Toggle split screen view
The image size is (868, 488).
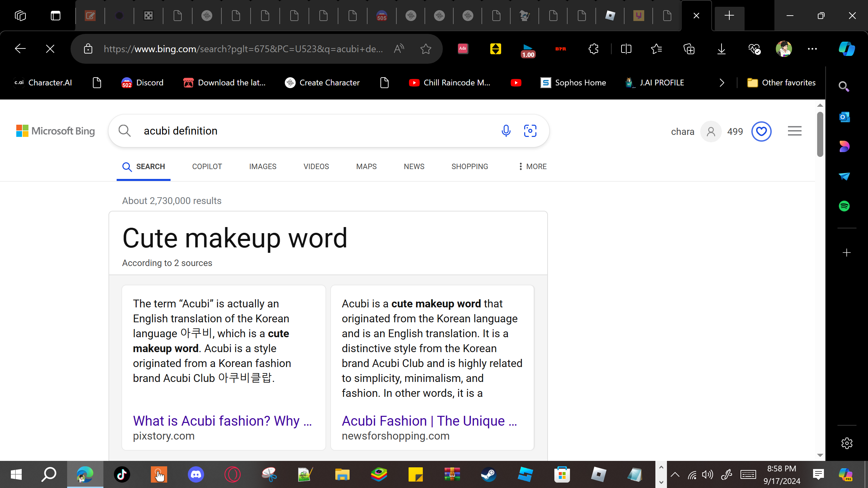[x=626, y=49]
